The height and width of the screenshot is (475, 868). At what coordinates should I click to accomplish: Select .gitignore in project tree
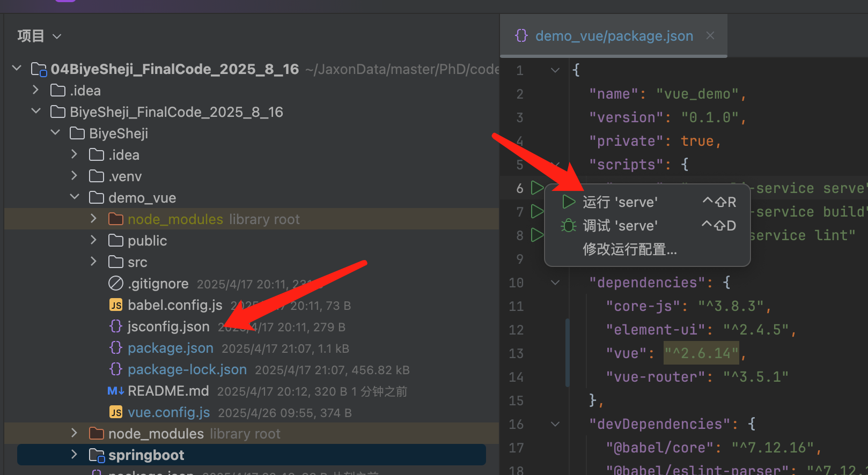(x=158, y=284)
